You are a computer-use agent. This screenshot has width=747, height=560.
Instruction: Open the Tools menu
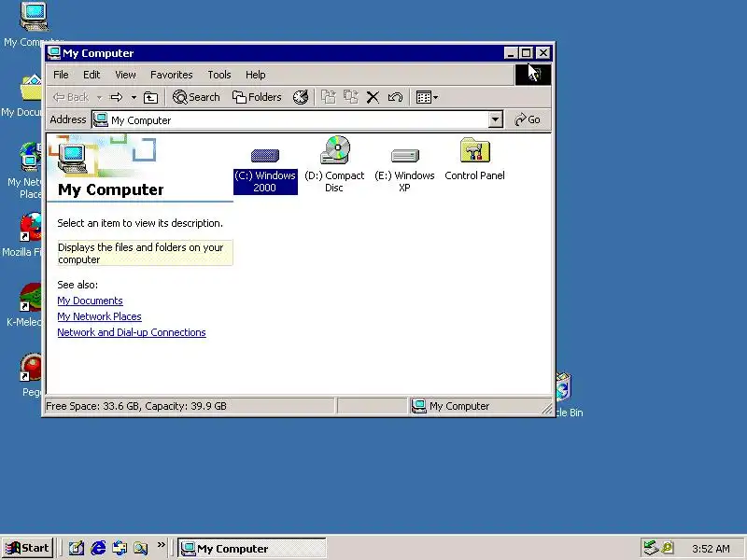pos(219,75)
